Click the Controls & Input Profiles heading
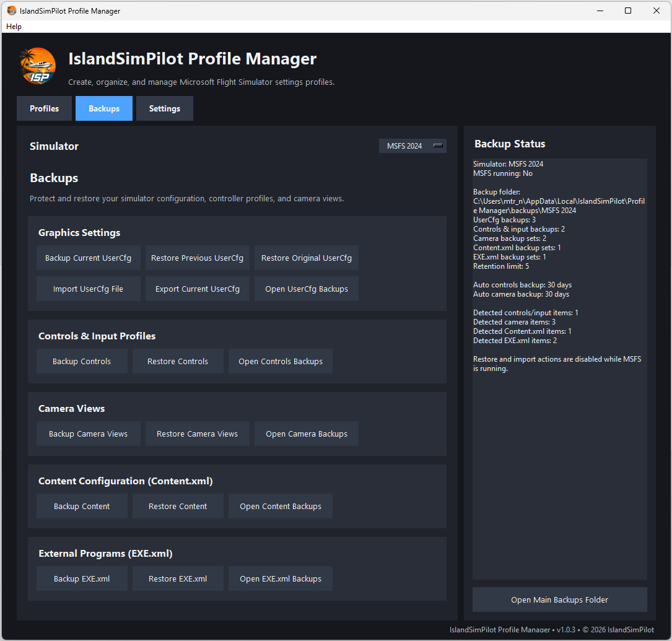The width and height of the screenshot is (672, 641). [x=97, y=336]
